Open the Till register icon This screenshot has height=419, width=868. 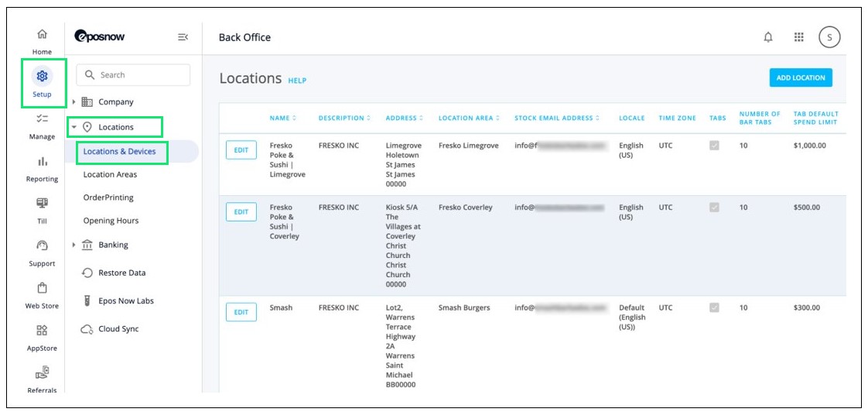[x=42, y=204]
